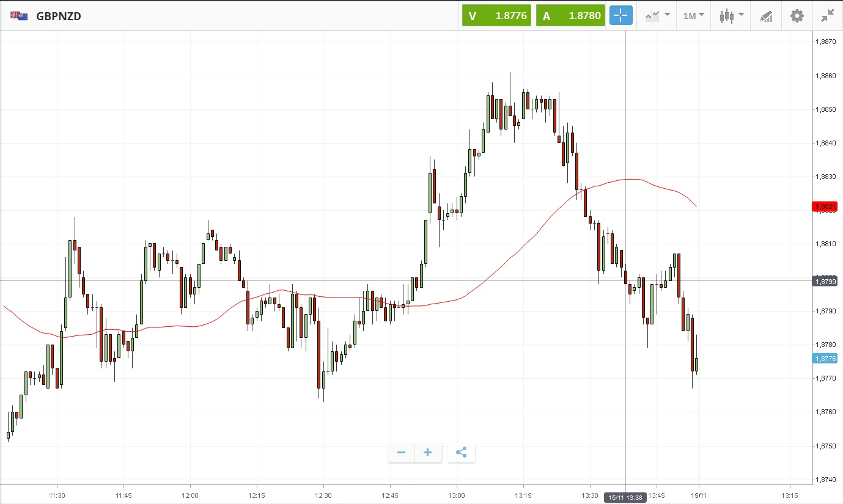
Task: Open the drawing tools icon
Action: coord(766,16)
